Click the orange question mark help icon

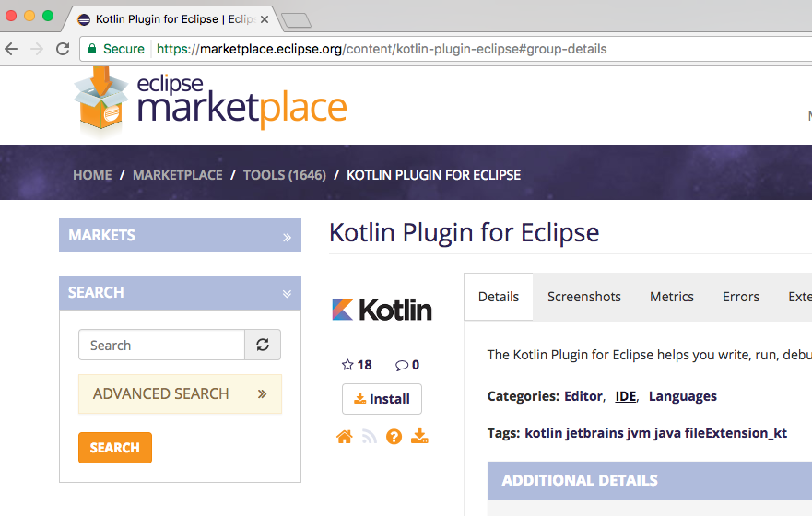(x=394, y=437)
